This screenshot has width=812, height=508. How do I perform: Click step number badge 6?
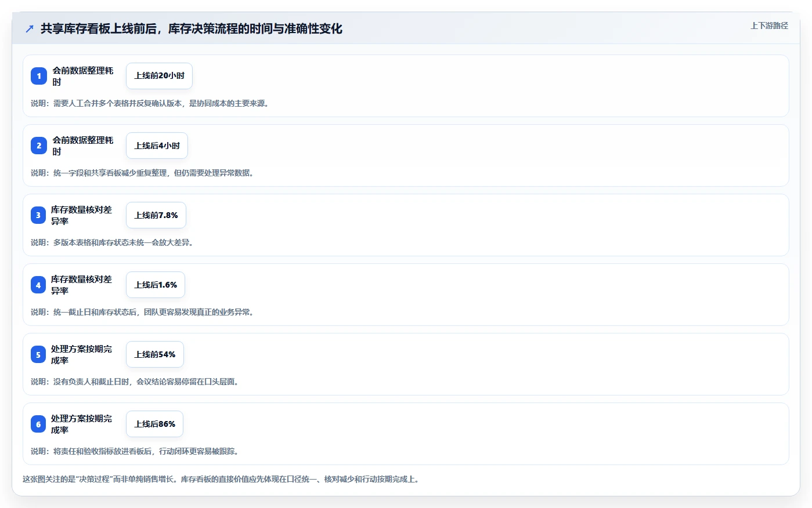38,424
